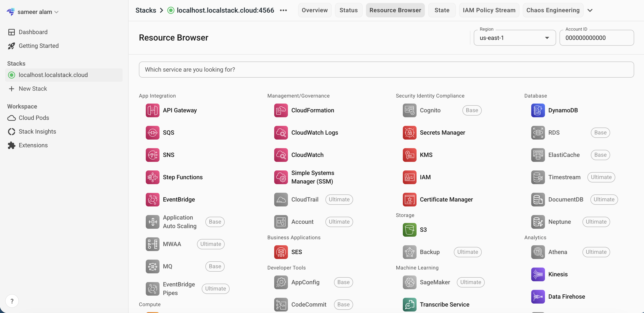Open the stack options ellipsis menu
Image resolution: width=644 pixels, height=313 pixels.
coord(283,10)
